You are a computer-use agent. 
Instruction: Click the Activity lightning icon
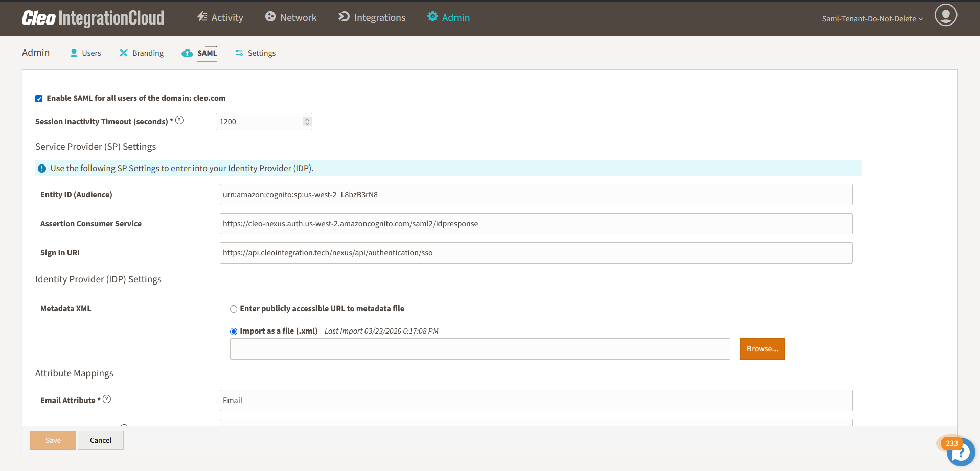pos(202,17)
